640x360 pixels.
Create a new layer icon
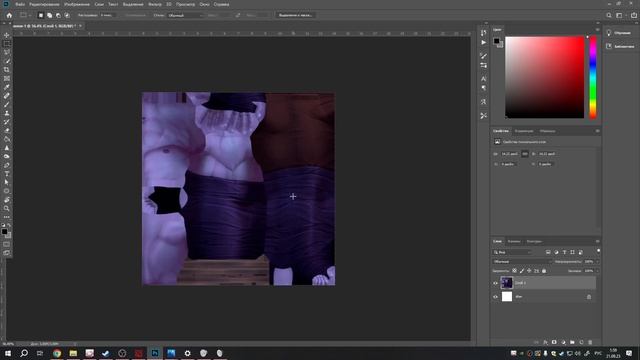tap(581, 342)
